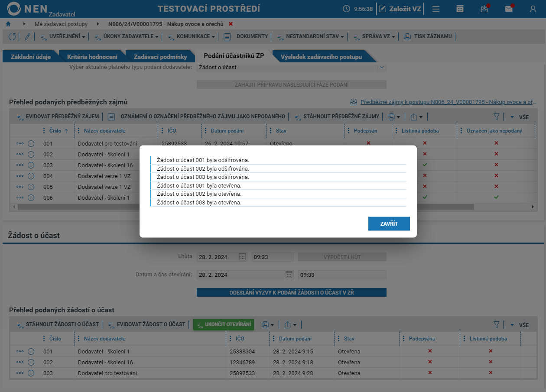This screenshot has width=546, height=392.
Task: Click the calendar icon next to Lhůta date
Action: coord(243,257)
